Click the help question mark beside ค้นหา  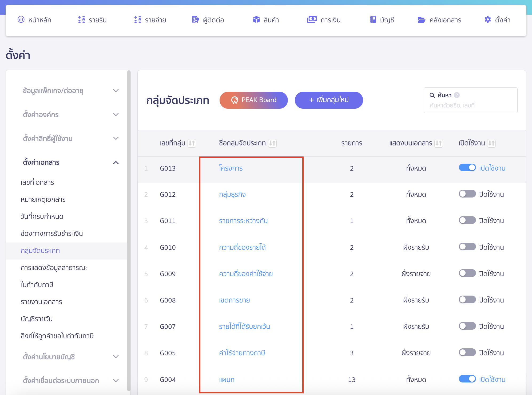pos(457,95)
